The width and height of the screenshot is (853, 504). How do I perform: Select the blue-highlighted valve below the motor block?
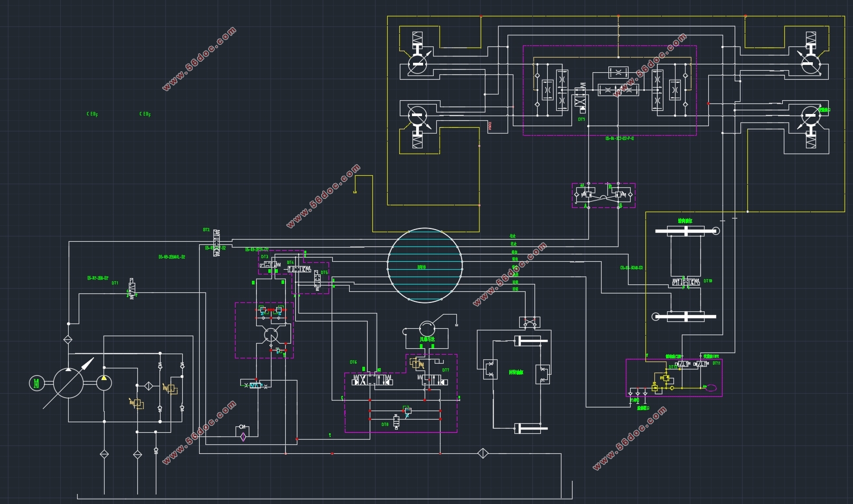coord(256,386)
